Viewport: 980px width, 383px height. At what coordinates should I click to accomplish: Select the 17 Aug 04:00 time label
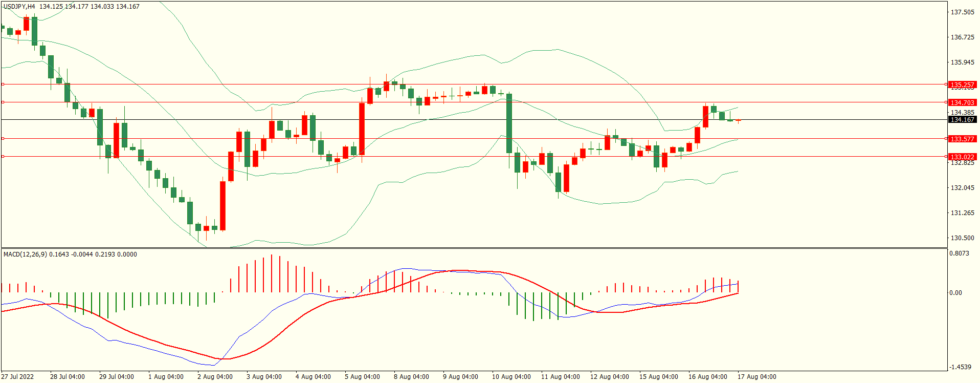point(756,377)
